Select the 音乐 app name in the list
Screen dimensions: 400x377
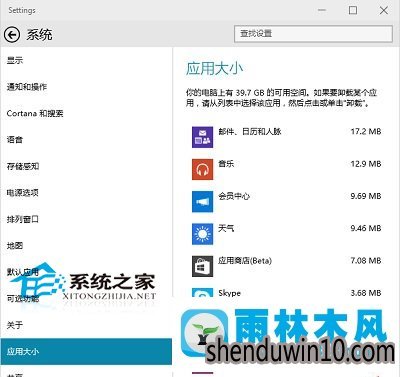(x=226, y=164)
